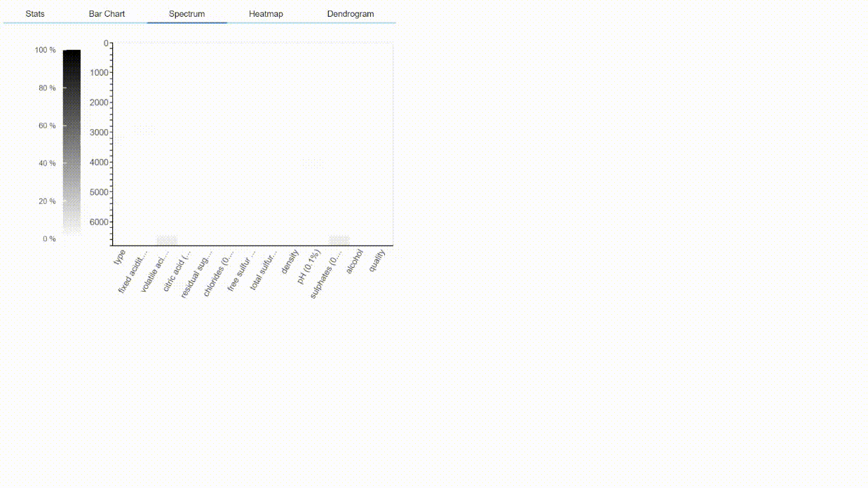
Task: Switch to the Stats tab
Action: coord(35,14)
